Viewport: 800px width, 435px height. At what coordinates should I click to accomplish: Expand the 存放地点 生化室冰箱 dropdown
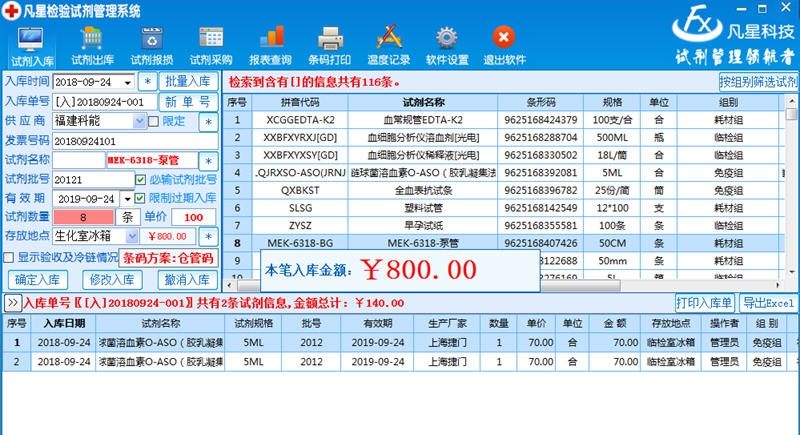click(x=132, y=236)
